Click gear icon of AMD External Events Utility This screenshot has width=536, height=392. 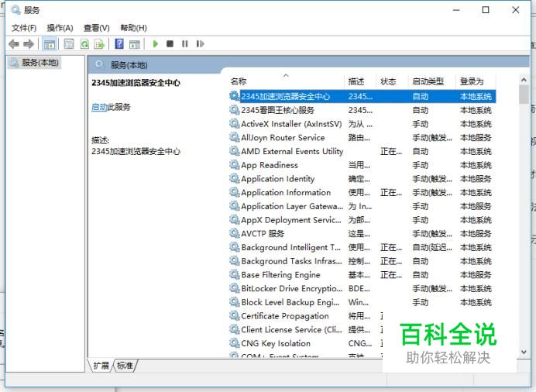234,151
